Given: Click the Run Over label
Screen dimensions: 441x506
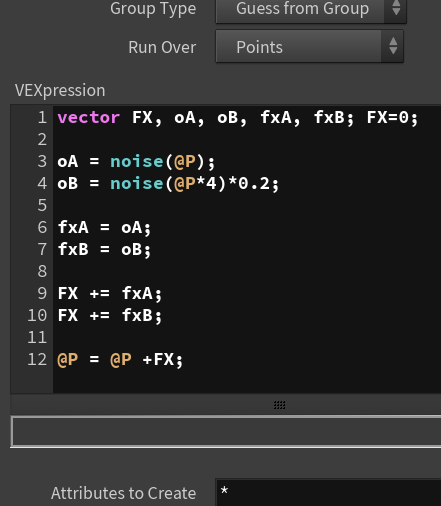Looking at the screenshot, I should 162,47.
